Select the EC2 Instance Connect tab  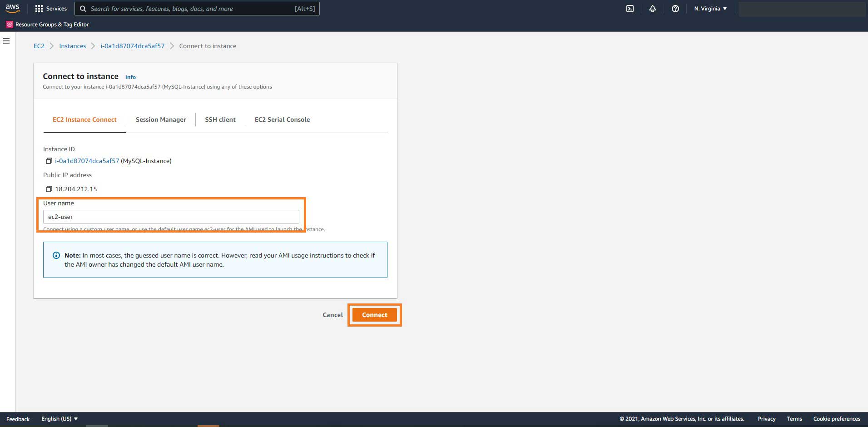(x=84, y=119)
